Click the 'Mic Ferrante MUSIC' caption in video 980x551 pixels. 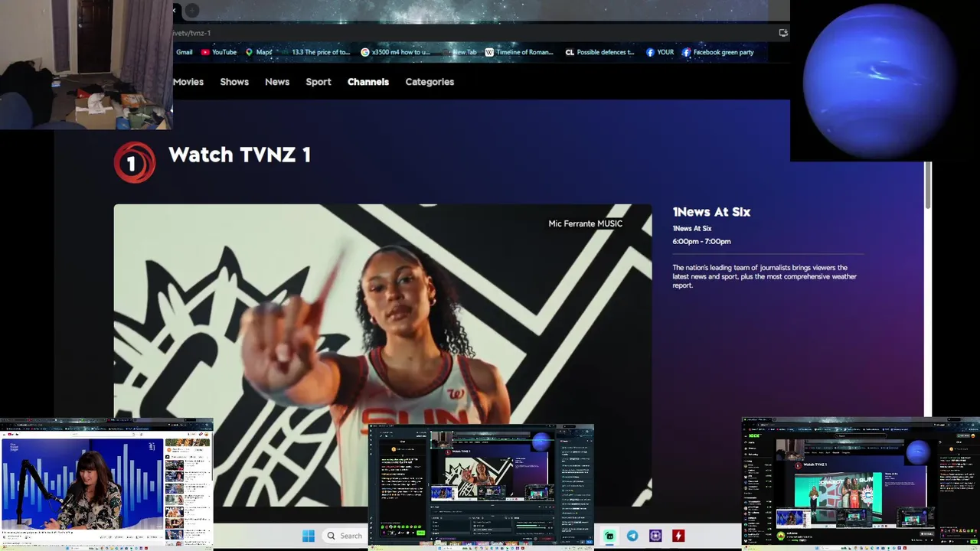(x=585, y=223)
